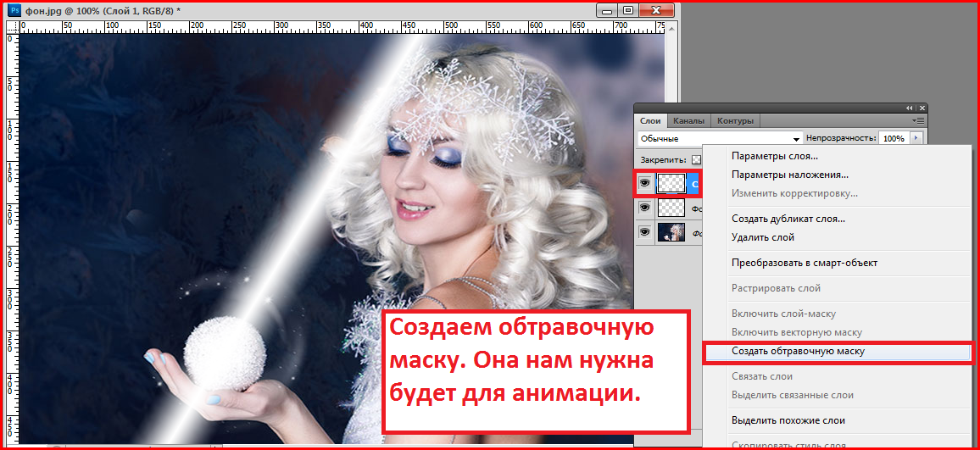This screenshot has width=980, height=450.
Task: Click Включить слой-маску menu entry
Action: [x=784, y=314]
